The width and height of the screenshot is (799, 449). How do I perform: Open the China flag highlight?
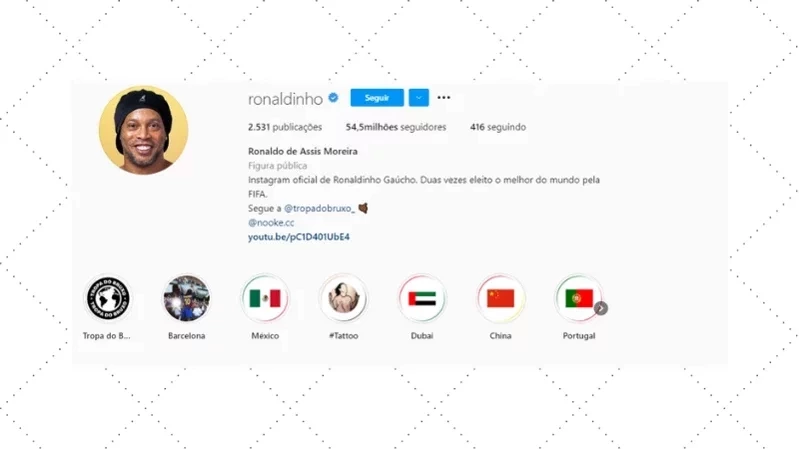[x=500, y=298]
